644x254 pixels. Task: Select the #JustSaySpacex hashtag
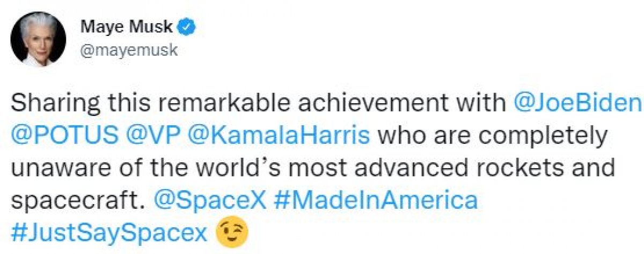pyautogui.click(x=108, y=232)
